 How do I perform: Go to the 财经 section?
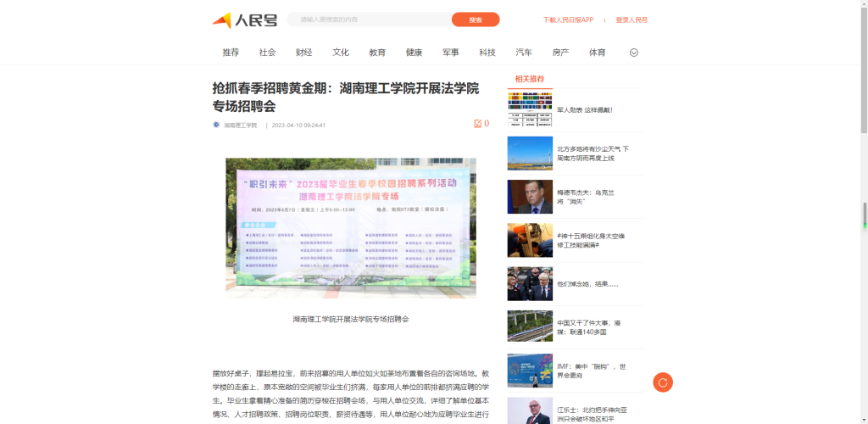tap(303, 53)
